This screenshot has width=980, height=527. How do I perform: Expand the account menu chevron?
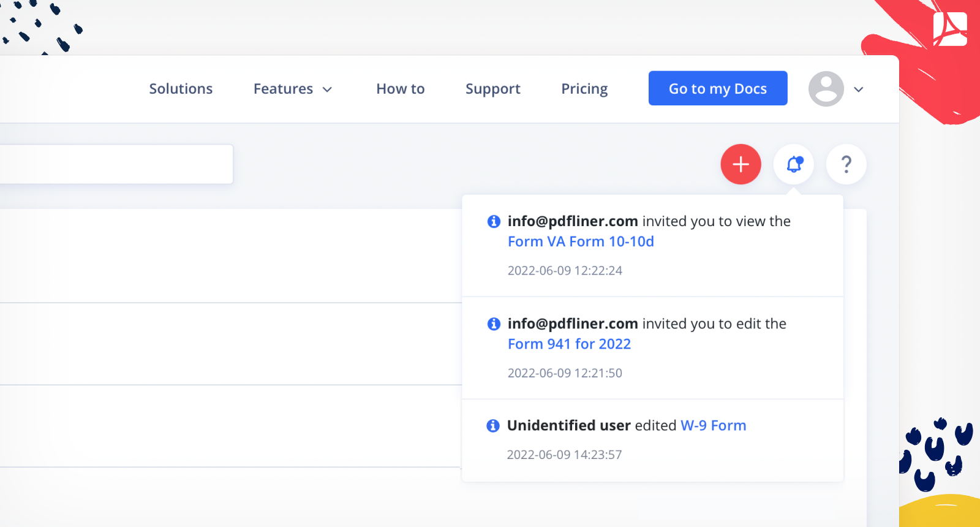(x=859, y=89)
